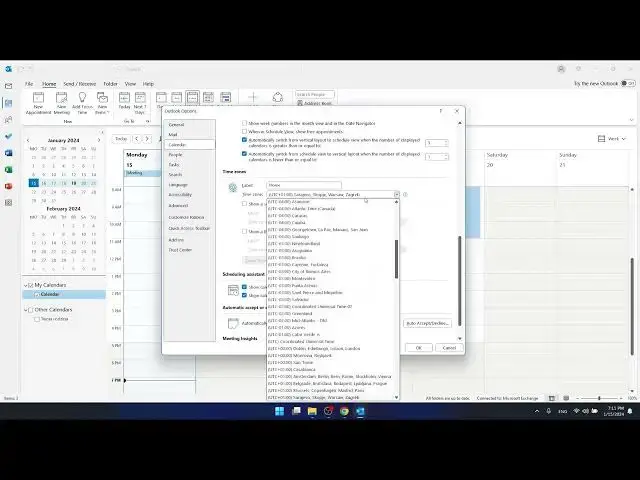Open the To Do checkmark sidebar icon
The height and width of the screenshot is (480, 640).
(9, 136)
